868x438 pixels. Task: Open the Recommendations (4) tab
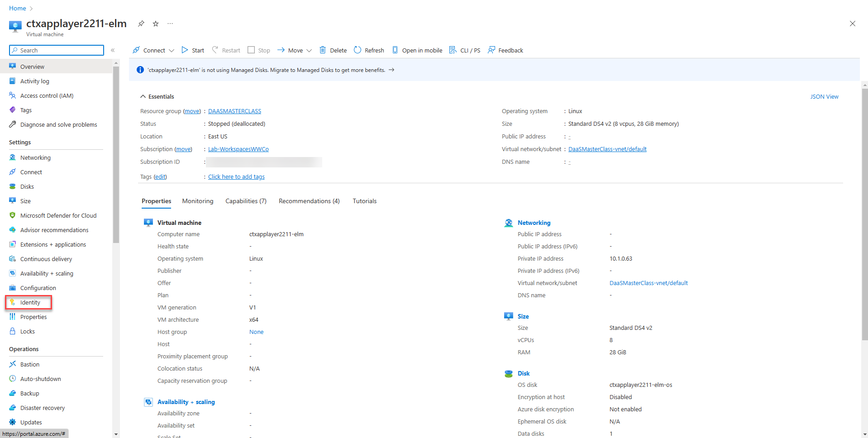click(x=309, y=201)
